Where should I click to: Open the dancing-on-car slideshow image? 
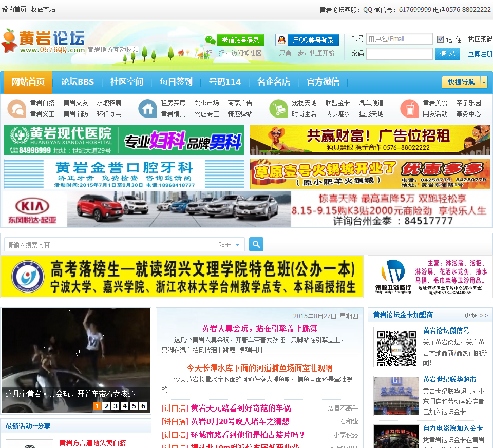coord(76,360)
